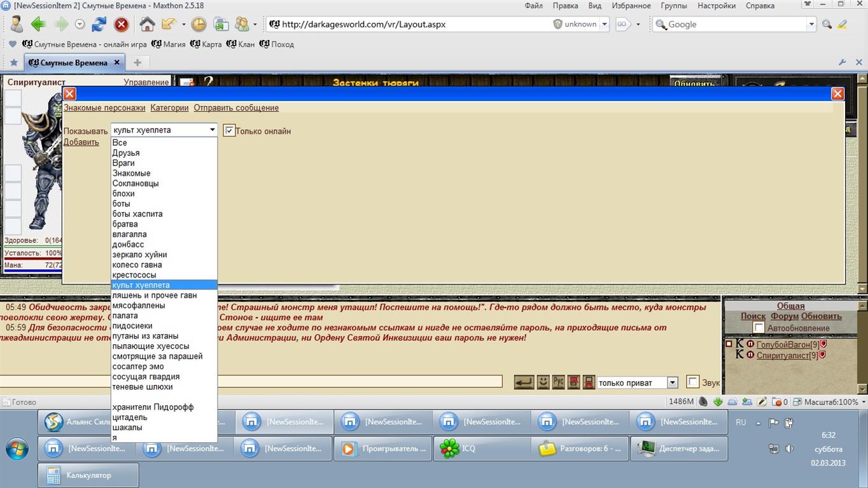Expand the navigation history dropdown arrow
Viewport: 868px width, 488px height.
(x=80, y=24)
